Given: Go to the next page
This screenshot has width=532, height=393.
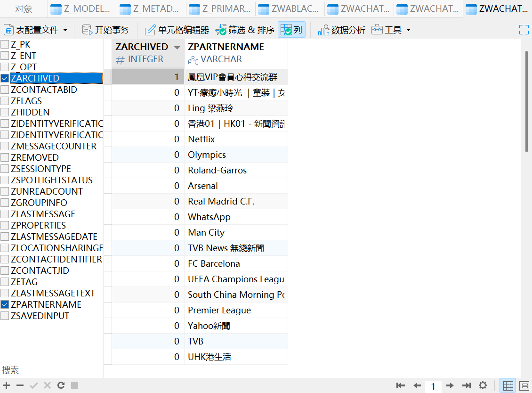Looking at the screenshot, I should point(450,385).
